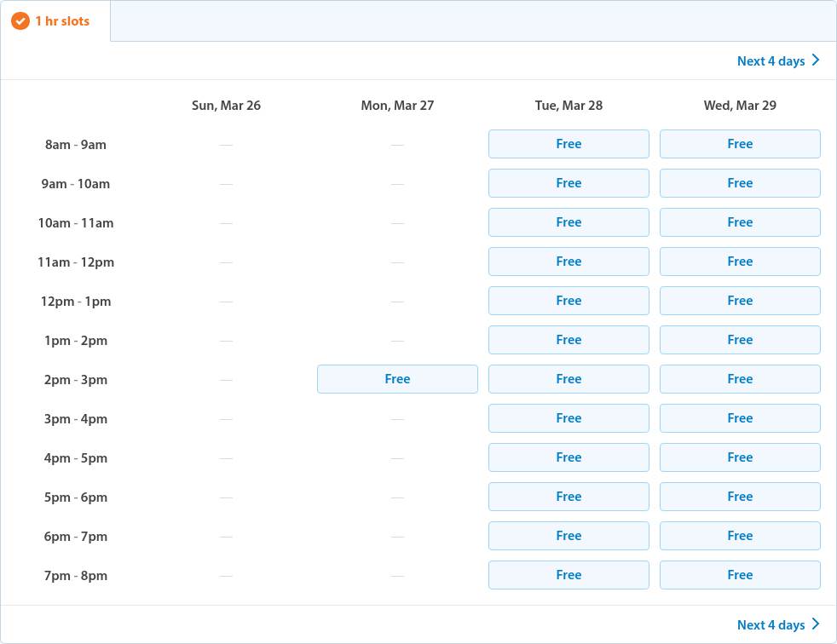Viewport: 837px width, 644px height.
Task: Select the 1 hr slots tab
Action: (x=55, y=21)
